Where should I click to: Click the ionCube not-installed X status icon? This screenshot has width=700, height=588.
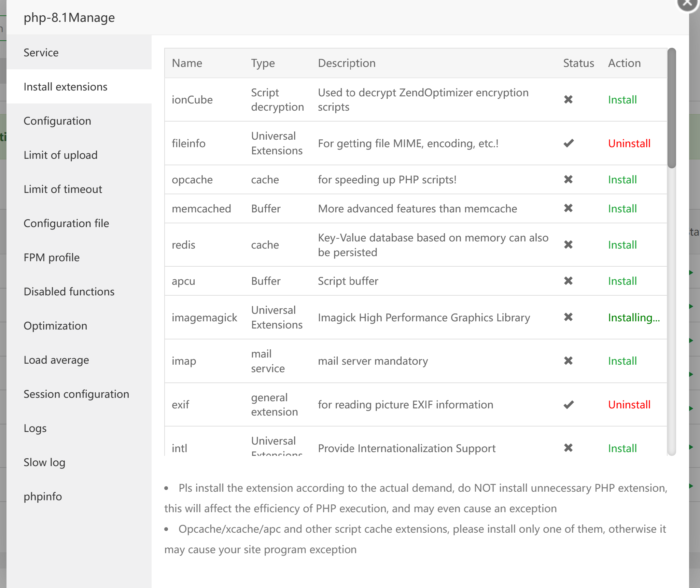[568, 100]
